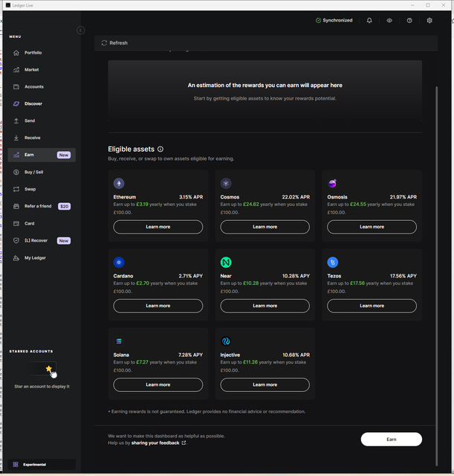
Task: Click the Recover shield icon
Action: [16, 240]
